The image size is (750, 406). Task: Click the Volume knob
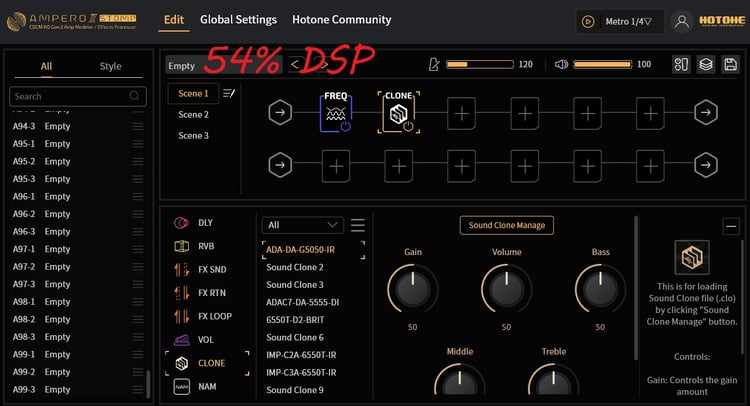click(507, 288)
